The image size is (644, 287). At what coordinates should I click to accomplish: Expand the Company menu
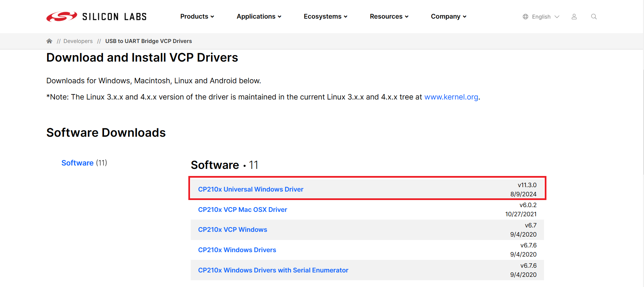pyautogui.click(x=449, y=17)
